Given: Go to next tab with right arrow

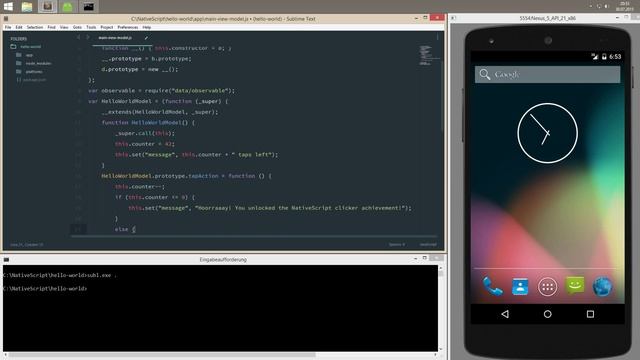Looking at the screenshot, I should coord(87,38).
